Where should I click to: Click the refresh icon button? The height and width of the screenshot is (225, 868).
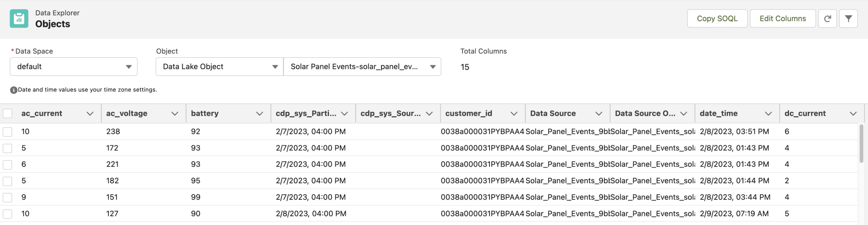[x=827, y=19]
